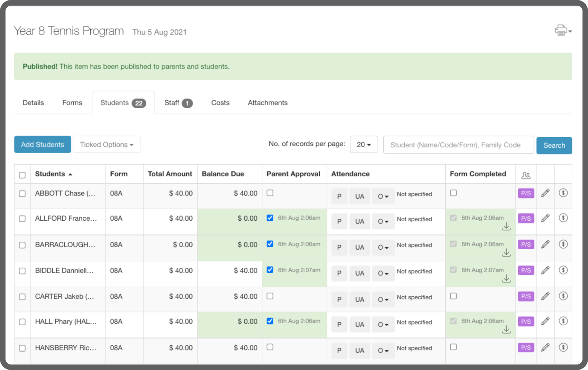The height and width of the screenshot is (370, 588).
Task: Click P/S badge for CARTER Jakeb
Action: pyautogui.click(x=526, y=296)
